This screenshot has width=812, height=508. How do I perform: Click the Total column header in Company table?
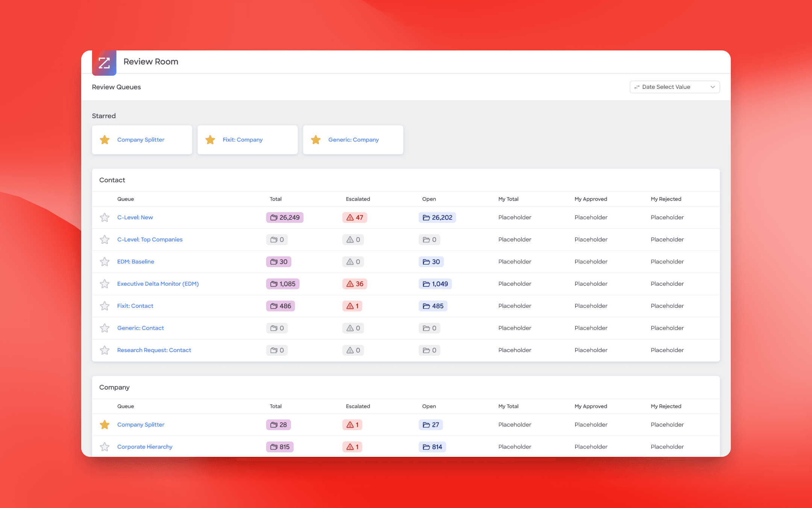[x=276, y=406]
